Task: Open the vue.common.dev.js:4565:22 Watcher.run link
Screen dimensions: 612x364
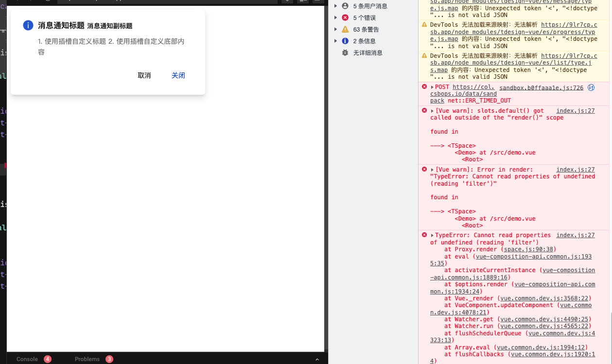Action: (x=545, y=326)
